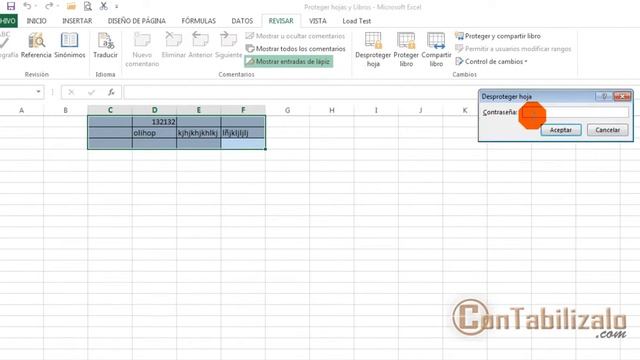Screen dimensions: 640x360
Task: Switch to the FÓRMULAS tab
Action: pos(198,21)
